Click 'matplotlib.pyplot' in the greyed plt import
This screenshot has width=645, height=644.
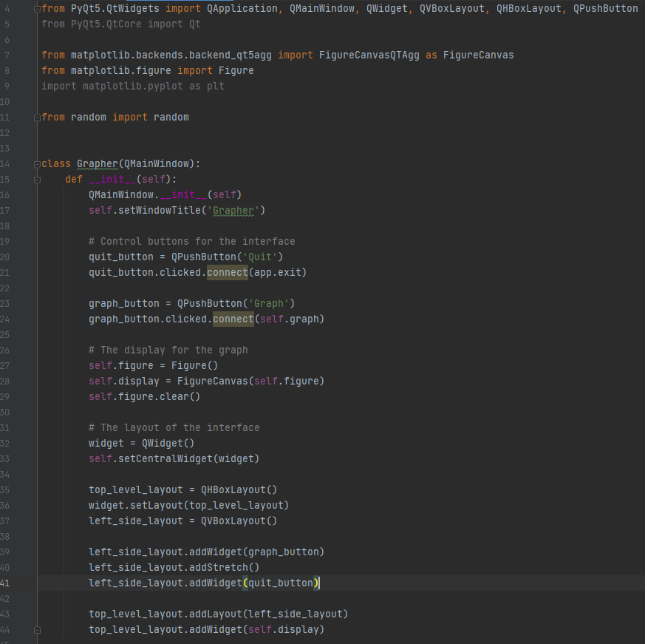click(x=133, y=86)
